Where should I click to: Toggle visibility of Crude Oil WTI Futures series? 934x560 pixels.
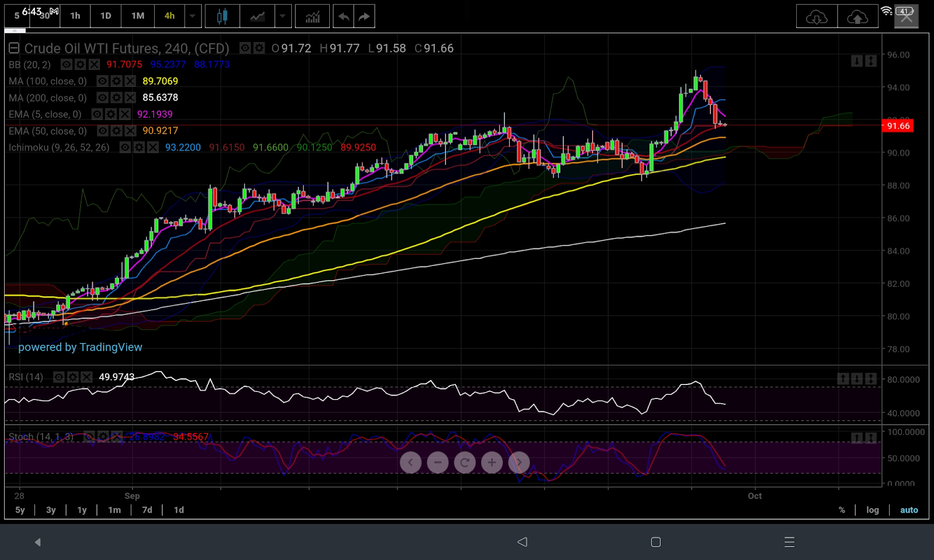click(x=245, y=48)
